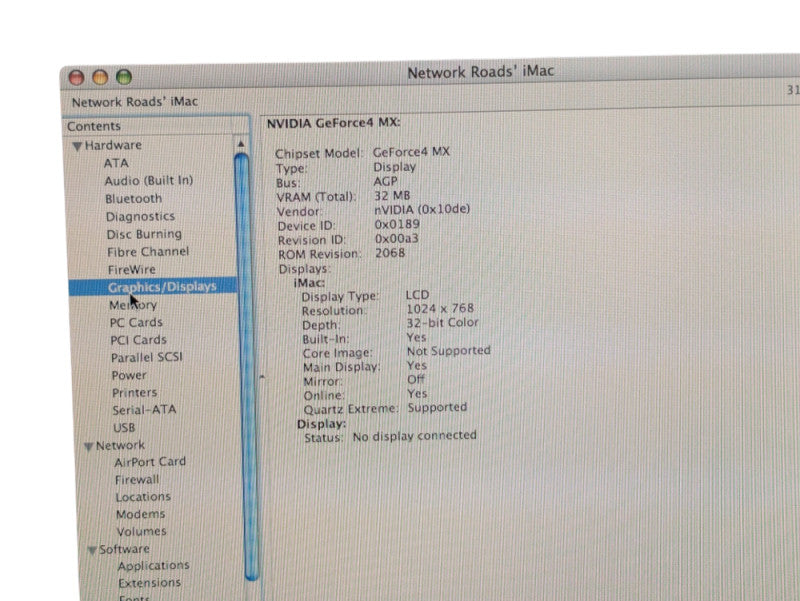Open Firewall network information
This screenshot has height=601, width=800.
tap(137, 480)
